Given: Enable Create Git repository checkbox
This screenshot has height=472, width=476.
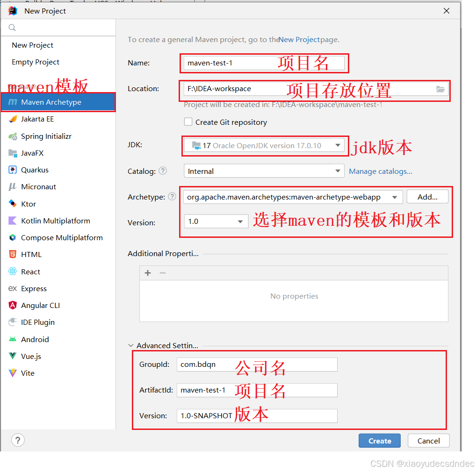Looking at the screenshot, I should 188,122.
